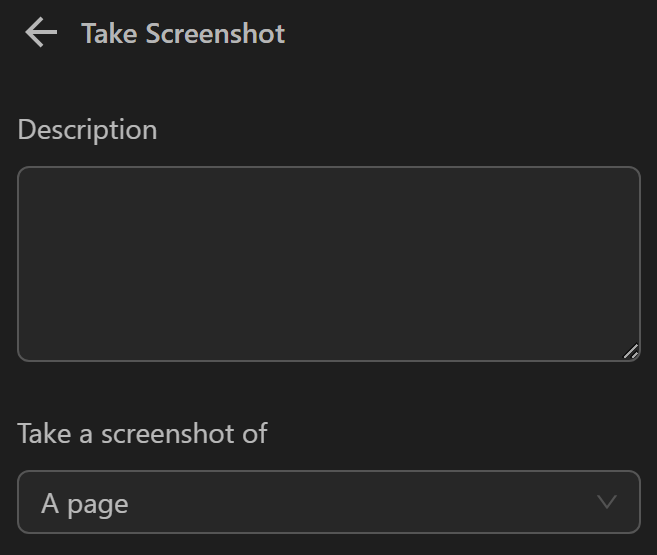The width and height of the screenshot is (657, 555).
Task: Select the A page option text
Action: 85,504
